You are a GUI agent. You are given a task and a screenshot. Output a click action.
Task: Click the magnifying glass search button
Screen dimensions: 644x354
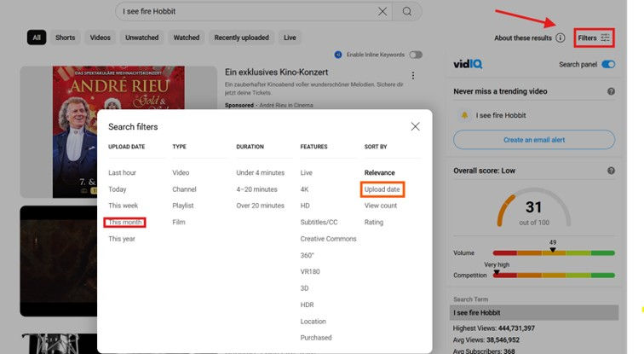click(407, 11)
